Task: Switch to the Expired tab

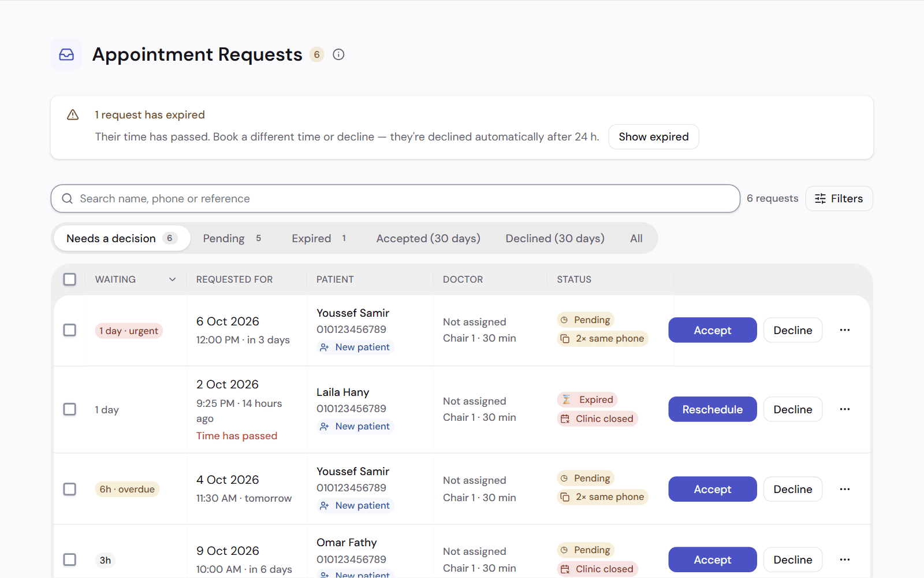Action: pyautogui.click(x=319, y=238)
